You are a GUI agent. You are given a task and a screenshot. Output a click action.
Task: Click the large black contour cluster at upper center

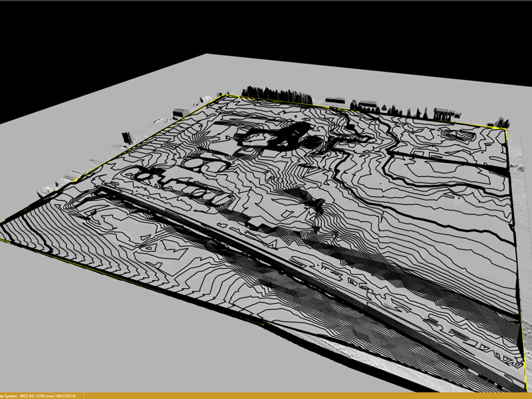coord(286,135)
